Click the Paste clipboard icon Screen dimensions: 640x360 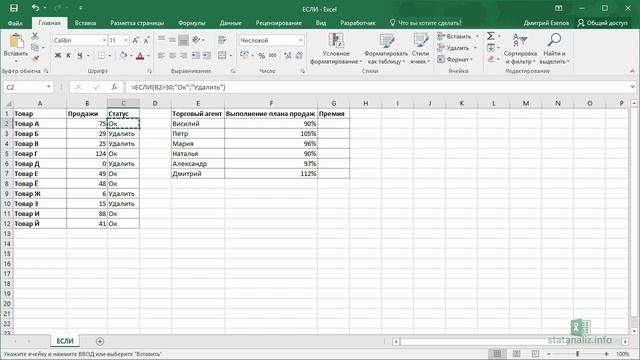(x=16, y=41)
